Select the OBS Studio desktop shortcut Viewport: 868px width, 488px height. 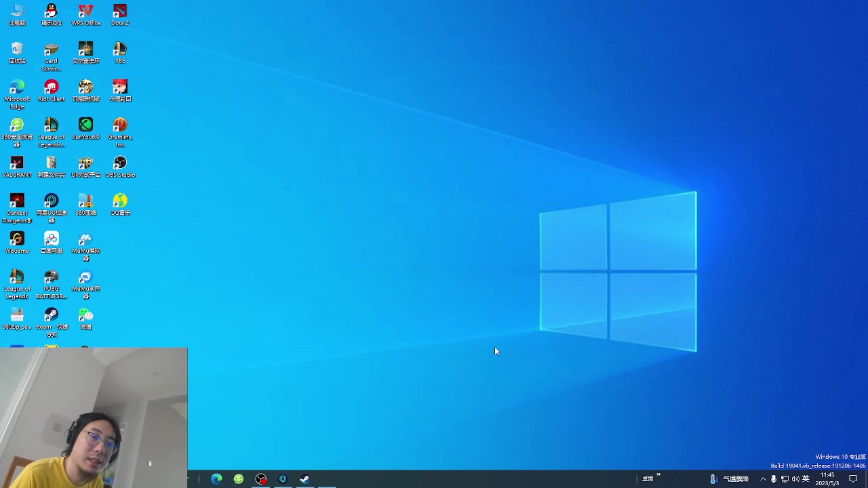[120, 167]
